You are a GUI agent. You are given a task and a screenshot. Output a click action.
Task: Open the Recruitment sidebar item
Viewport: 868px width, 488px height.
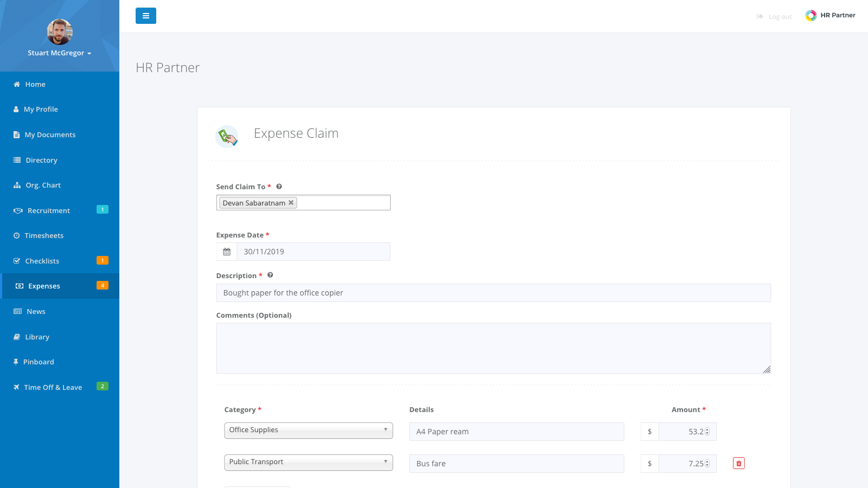(48, 210)
